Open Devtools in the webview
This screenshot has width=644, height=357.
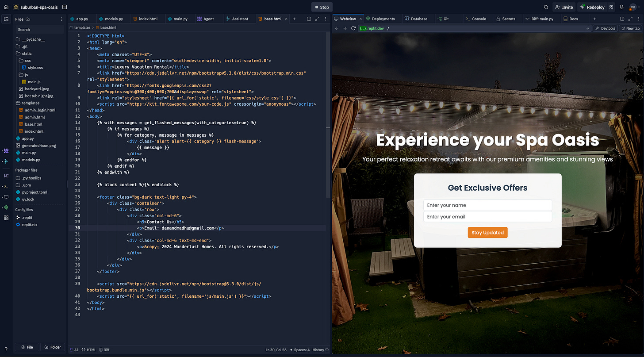pyautogui.click(x=605, y=28)
